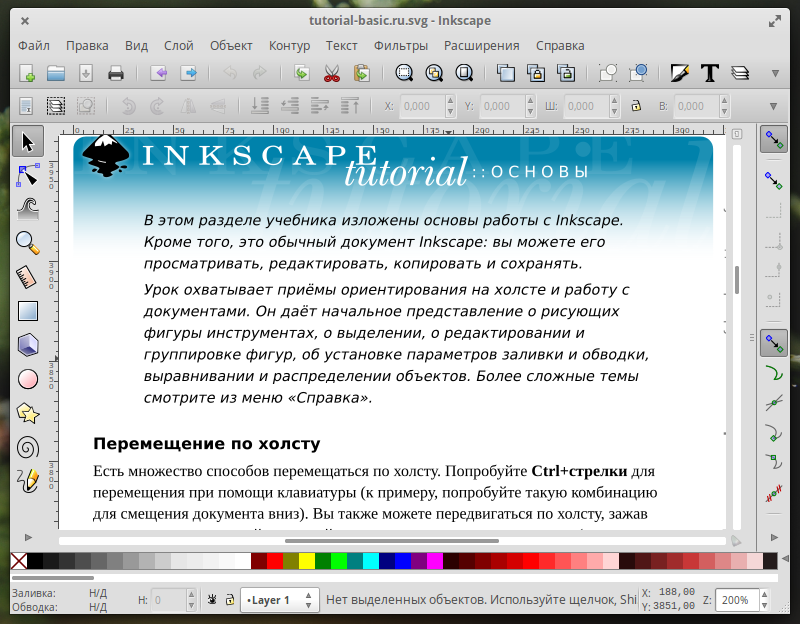This screenshot has width=800, height=624.
Task: Duplicate selected objects icon
Action: click(506, 73)
